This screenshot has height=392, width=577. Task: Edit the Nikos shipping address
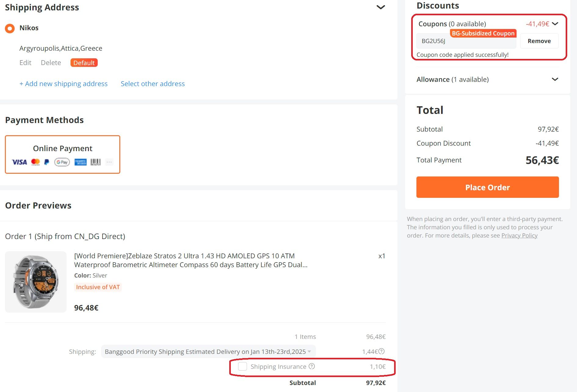click(x=25, y=63)
